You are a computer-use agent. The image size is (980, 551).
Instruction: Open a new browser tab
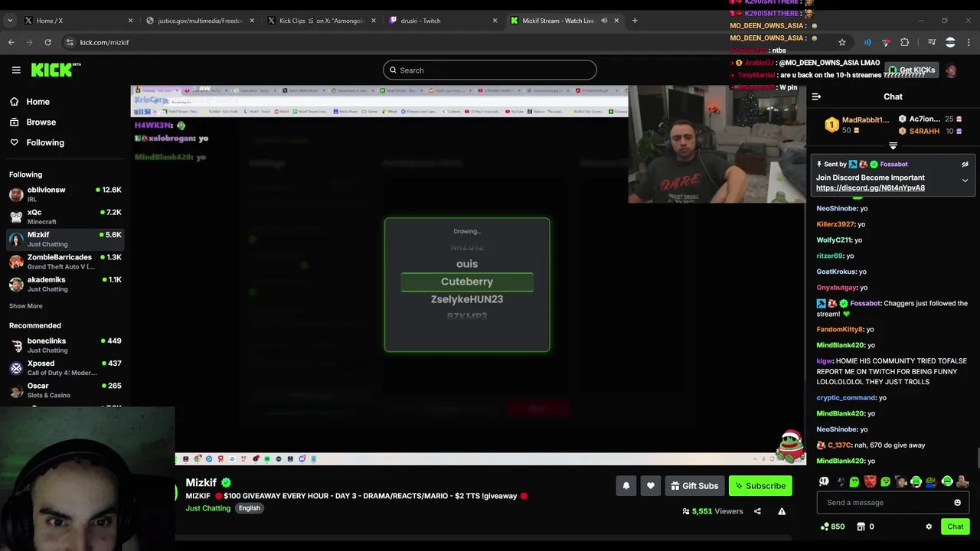pyautogui.click(x=635, y=21)
